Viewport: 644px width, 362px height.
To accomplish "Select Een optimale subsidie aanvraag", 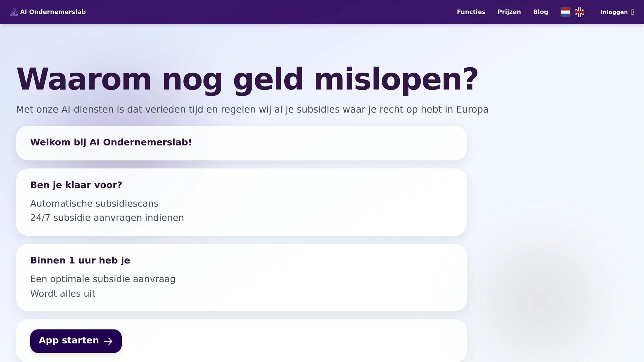I will [103, 279].
